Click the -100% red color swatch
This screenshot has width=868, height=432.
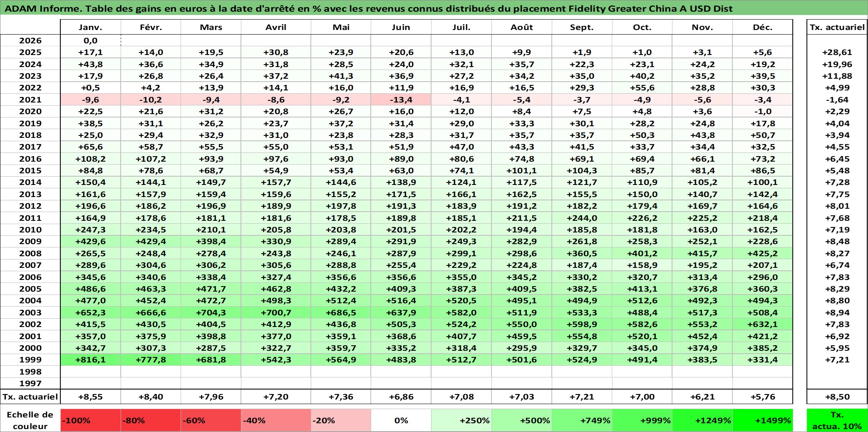[x=90, y=420]
